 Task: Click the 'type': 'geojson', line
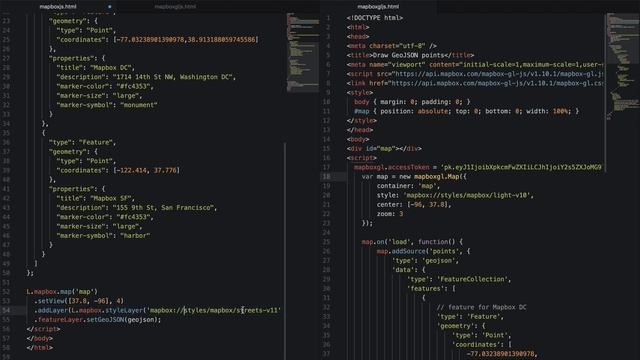(x=425, y=261)
